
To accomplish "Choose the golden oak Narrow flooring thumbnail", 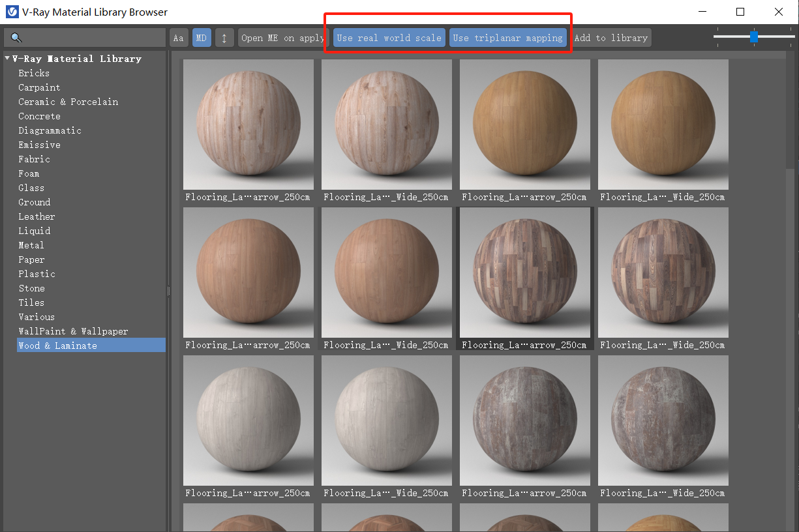I will (525, 125).
